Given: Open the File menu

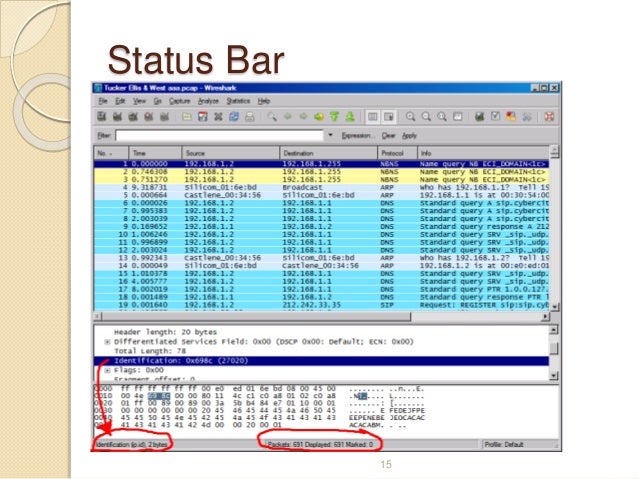Looking at the screenshot, I should [x=103, y=101].
